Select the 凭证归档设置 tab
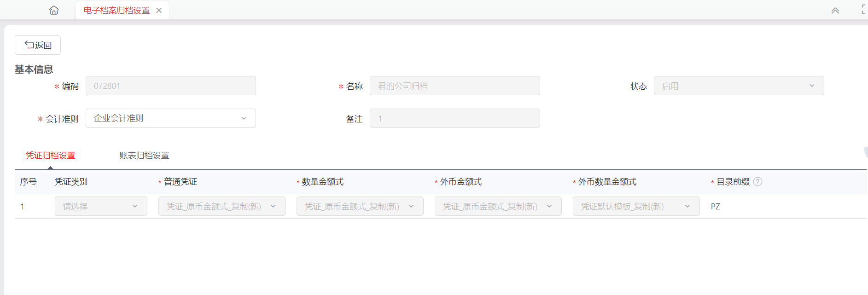The image size is (868, 295). click(x=50, y=156)
